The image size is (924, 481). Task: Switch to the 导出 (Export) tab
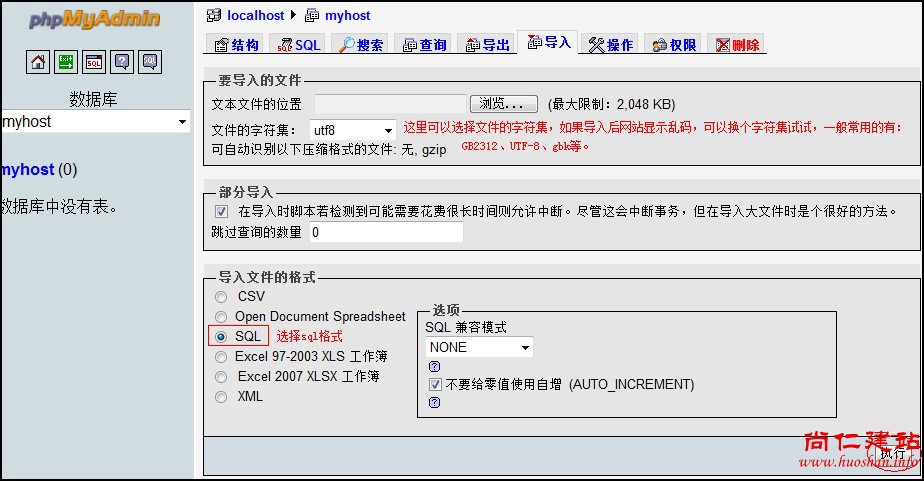487,45
